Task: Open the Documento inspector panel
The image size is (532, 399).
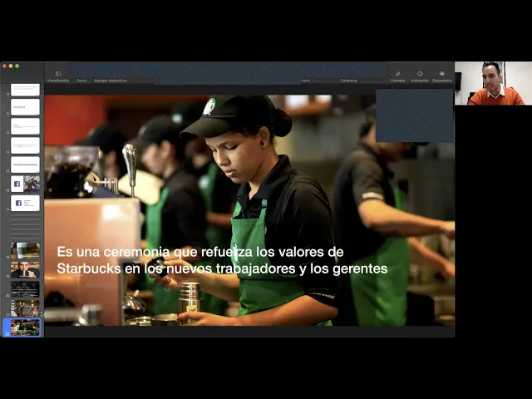Action: (x=441, y=76)
